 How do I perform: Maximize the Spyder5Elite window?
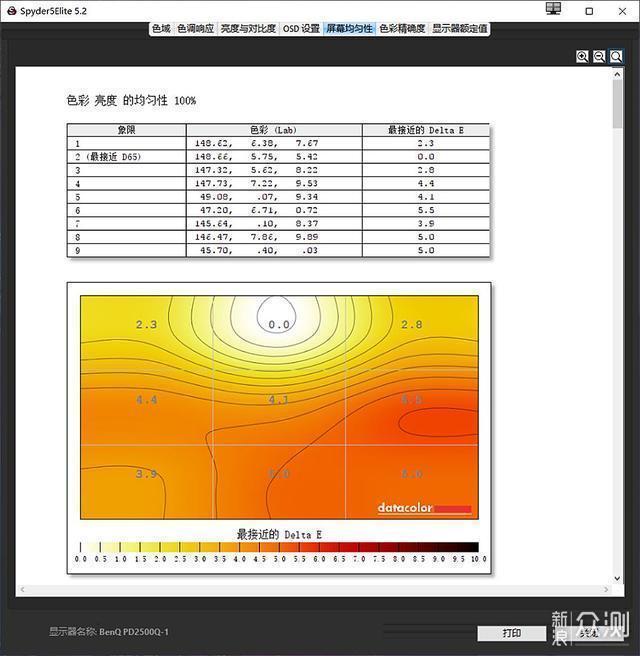click(x=589, y=11)
